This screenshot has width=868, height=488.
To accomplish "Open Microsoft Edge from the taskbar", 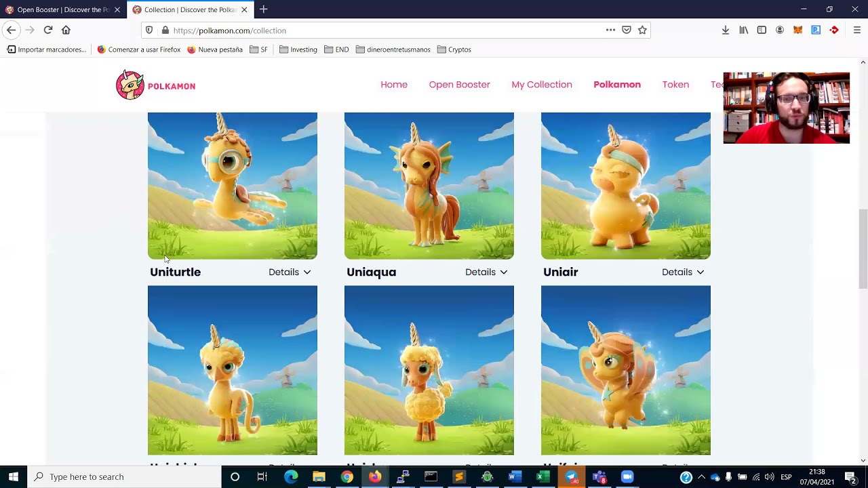I will tap(290, 476).
